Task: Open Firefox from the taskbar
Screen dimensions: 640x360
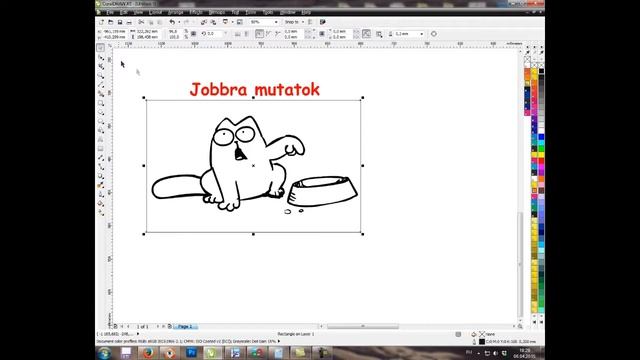Action: 148,353
